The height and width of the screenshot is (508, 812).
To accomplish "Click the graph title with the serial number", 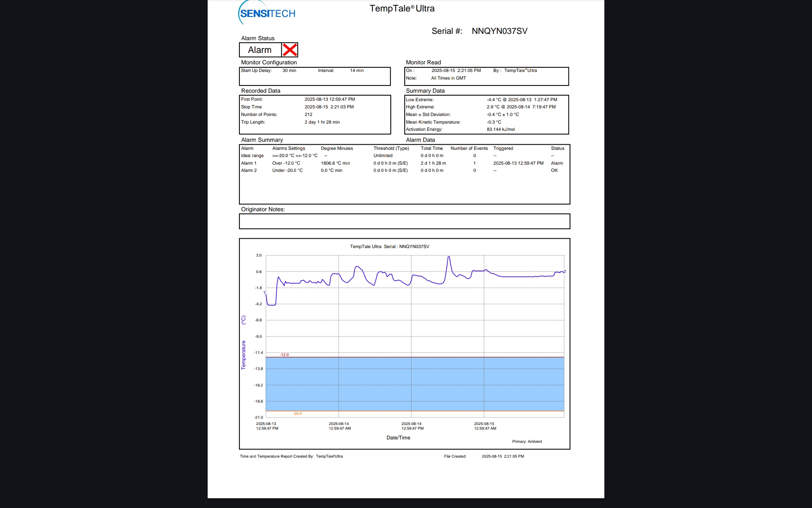I will coord(389,247).
